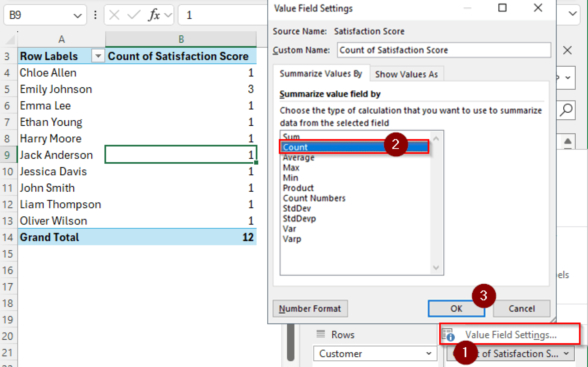
Task: Click the Insert Function fx icon
Action: click(154, 15)
